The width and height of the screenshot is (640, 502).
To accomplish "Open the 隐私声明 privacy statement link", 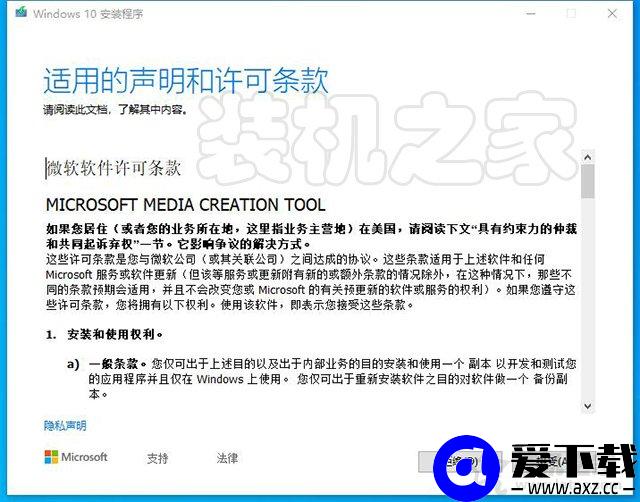I will [65, 426].
